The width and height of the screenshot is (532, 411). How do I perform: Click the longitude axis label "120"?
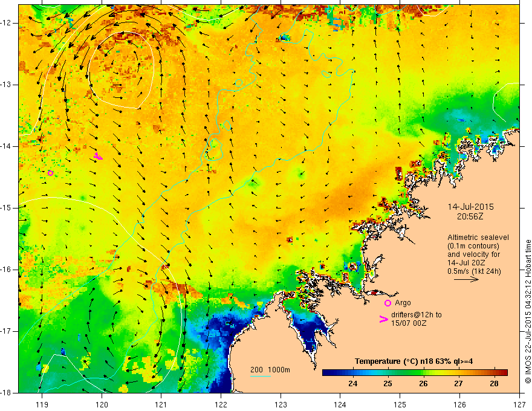[102, 405]
